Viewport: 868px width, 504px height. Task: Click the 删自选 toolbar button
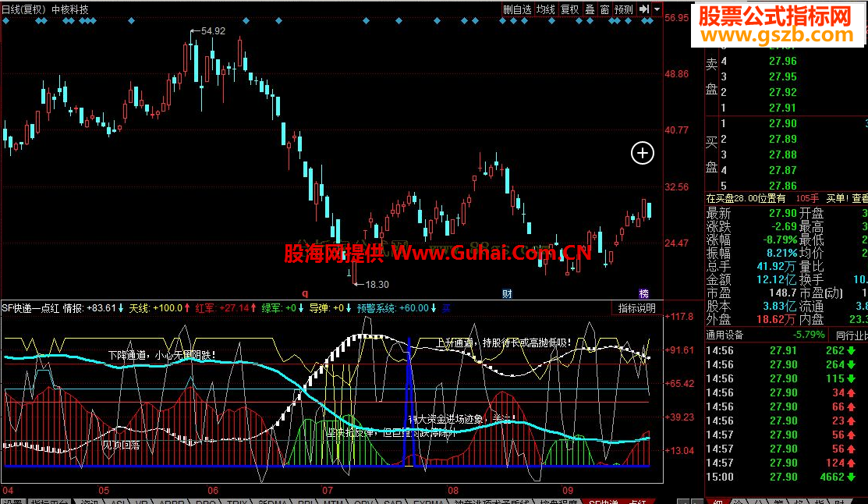pyautogui.click(x=517, y=9)
